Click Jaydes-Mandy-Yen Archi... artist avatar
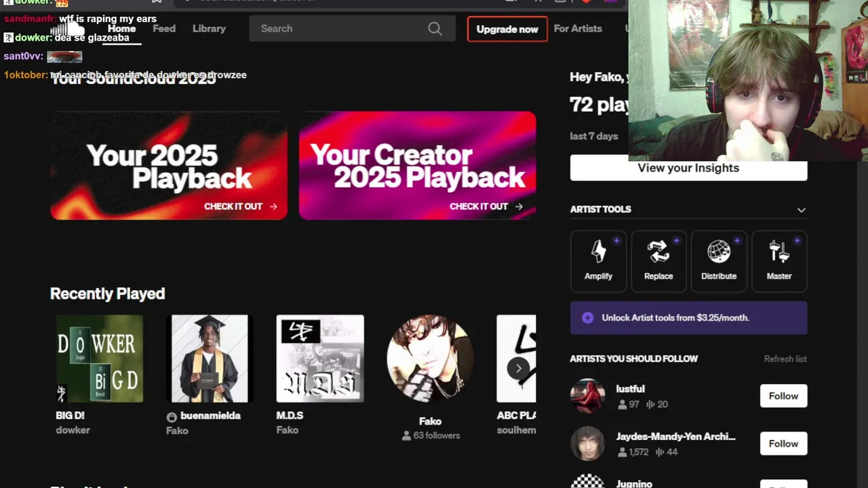The width and height of the screenshot is (868, 488). coord(587,443)
